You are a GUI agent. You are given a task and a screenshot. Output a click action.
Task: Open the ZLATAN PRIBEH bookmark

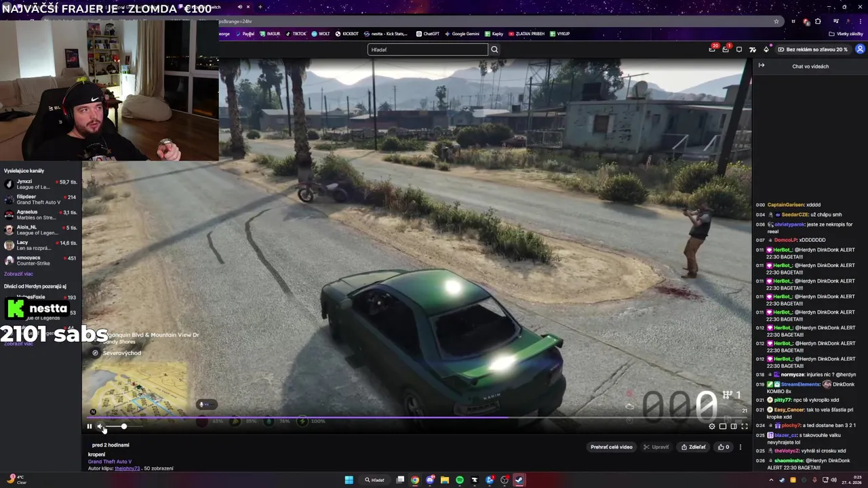click(526, 33)
